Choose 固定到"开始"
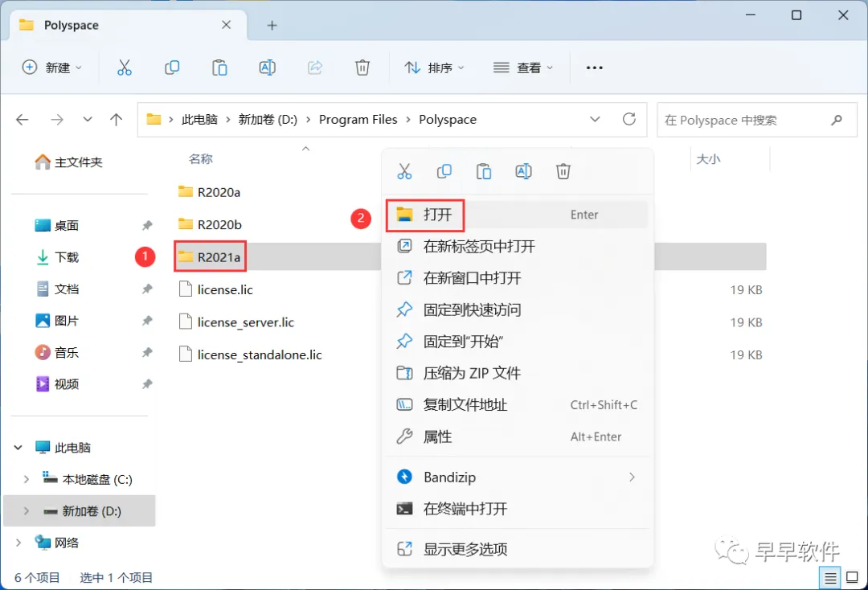The image size is (868, 590). [x=517, y=342]
